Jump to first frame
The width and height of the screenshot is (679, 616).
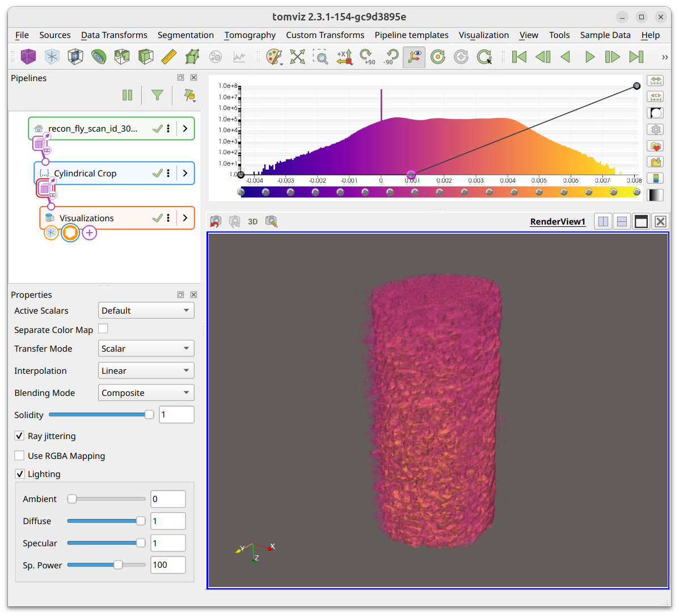point(519,57)
